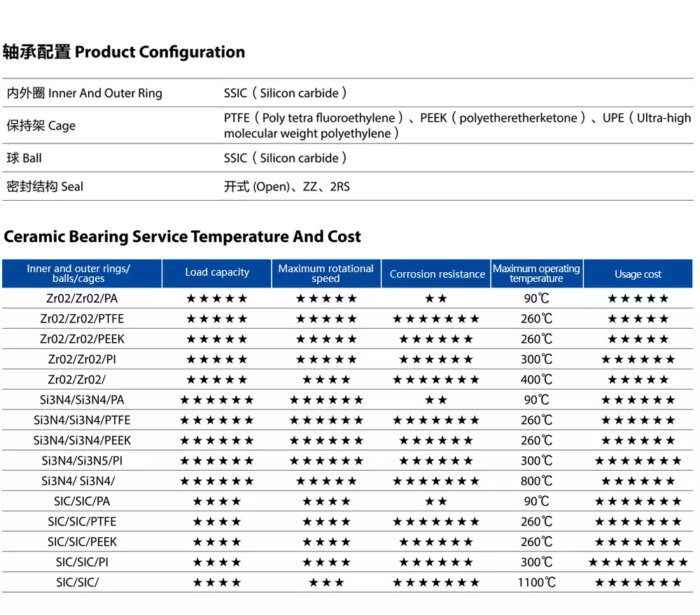The image size is (700, 615).
Task: Click the 800℃ temperature value
Action: point(536,481)
